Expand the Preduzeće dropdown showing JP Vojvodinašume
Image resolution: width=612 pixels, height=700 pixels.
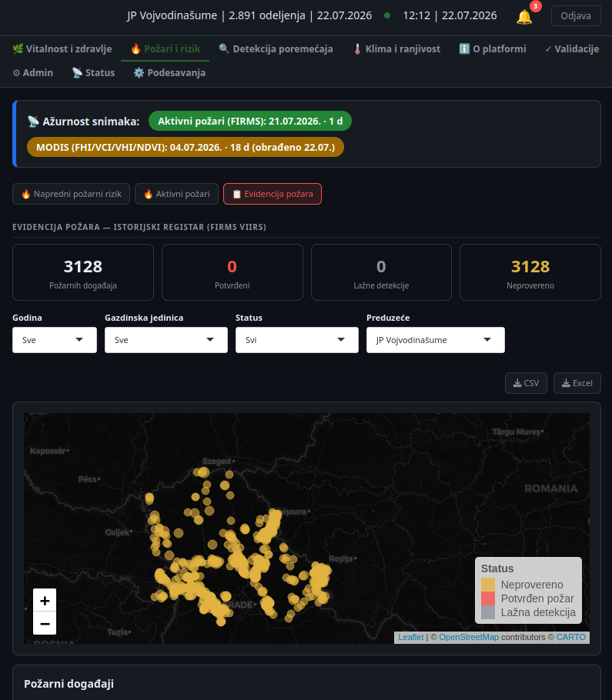[x=436, y=340]
